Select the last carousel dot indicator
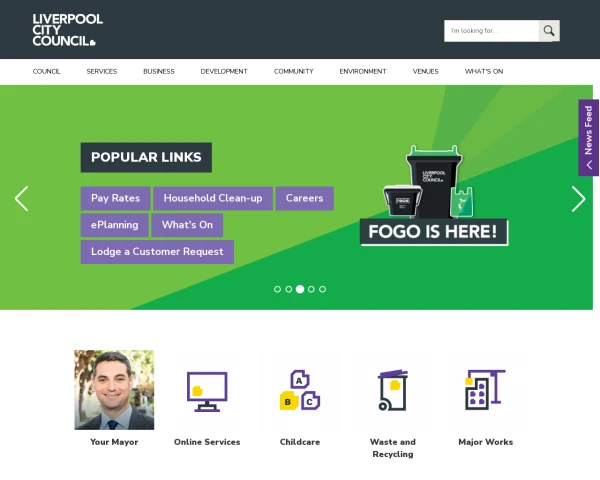The image size is (600, 480). coord(323,289)
